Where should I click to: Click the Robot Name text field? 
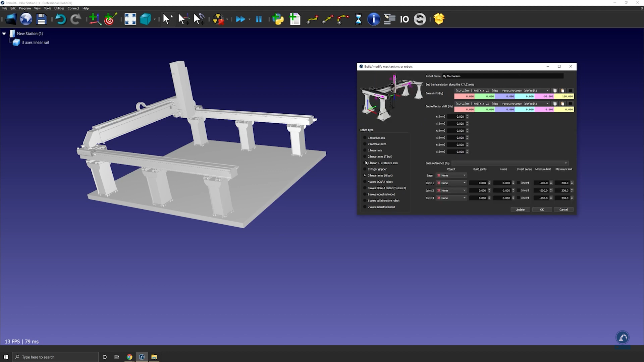point(502,76)
